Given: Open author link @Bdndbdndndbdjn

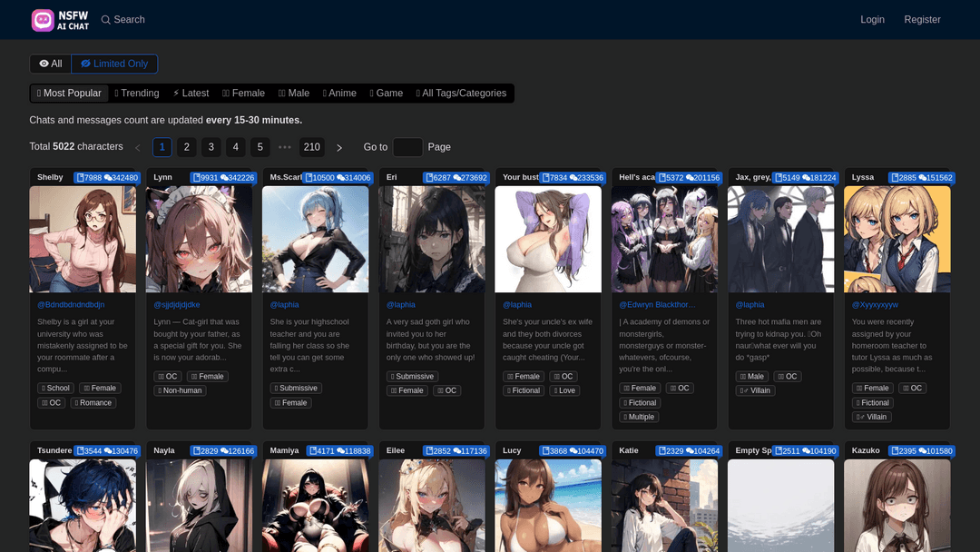Looking at the screenshot, I should point(71,305).
